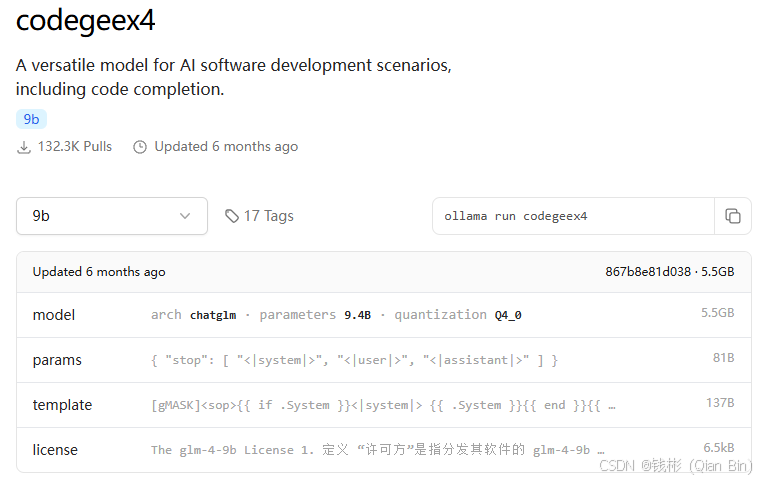The height and width of the screenshot is (479, 759).
Task: Click the 5.5GB size in model row
Action: point(717,313)
